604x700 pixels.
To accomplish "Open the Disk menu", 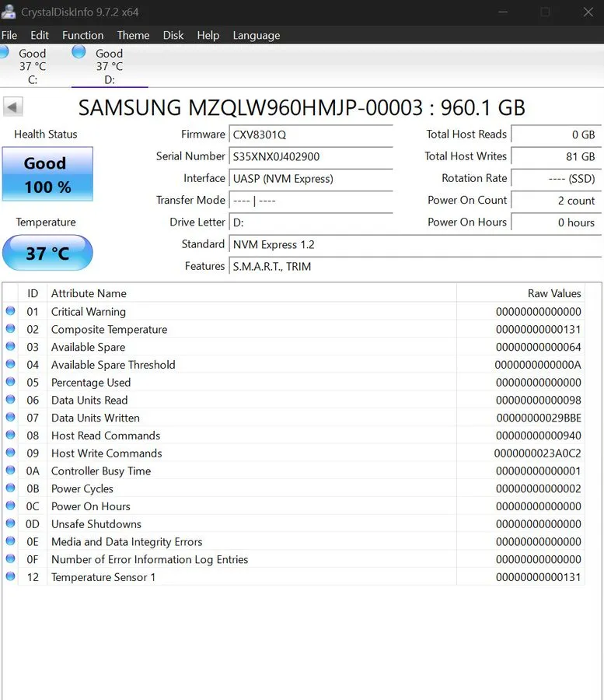I will pos(173,35).
